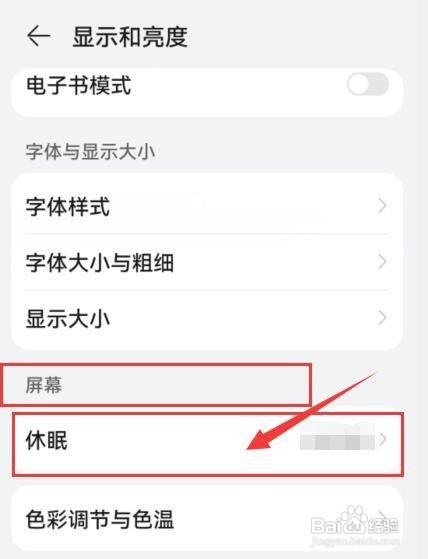This screenshot has height=559, width=428.
Task: Click the chevron next to 休眠
Action: pos(383,439)
